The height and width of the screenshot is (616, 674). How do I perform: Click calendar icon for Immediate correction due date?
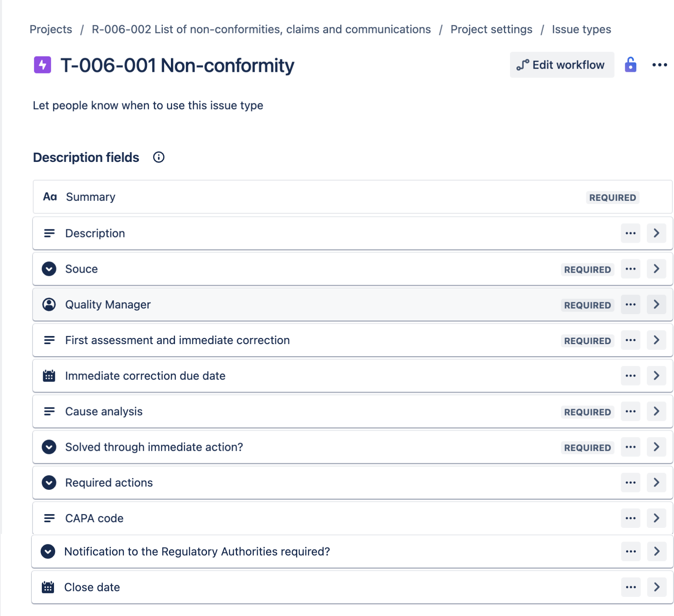(x=49, y=376)
